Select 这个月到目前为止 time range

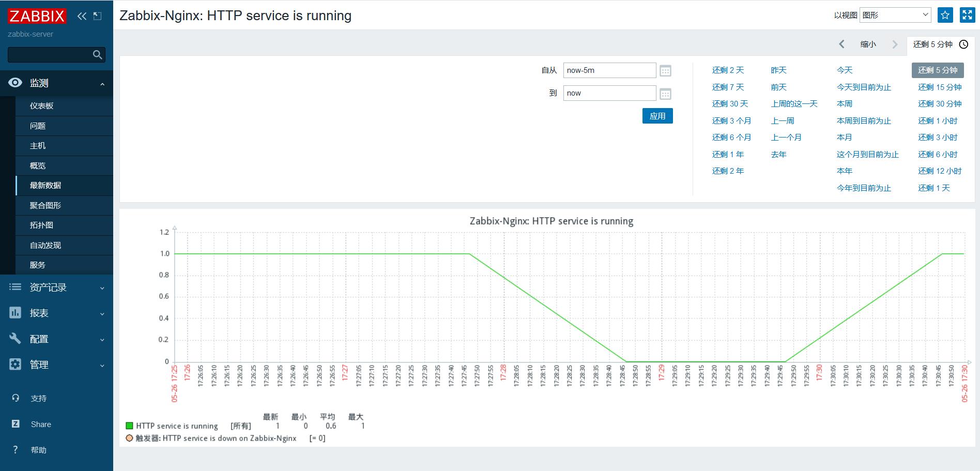[x=868, y=154]
